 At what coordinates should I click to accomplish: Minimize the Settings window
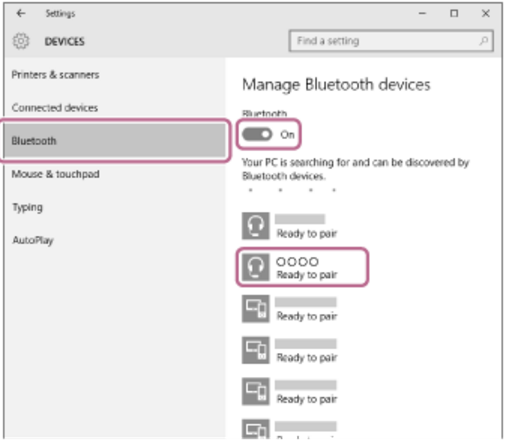point(422,13)
